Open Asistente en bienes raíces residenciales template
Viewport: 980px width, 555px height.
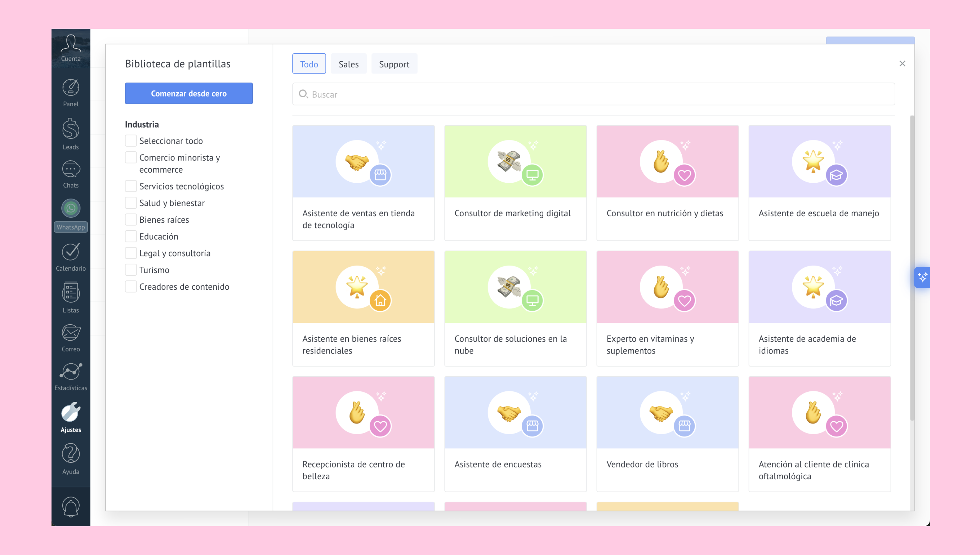[x=363, y=308]
